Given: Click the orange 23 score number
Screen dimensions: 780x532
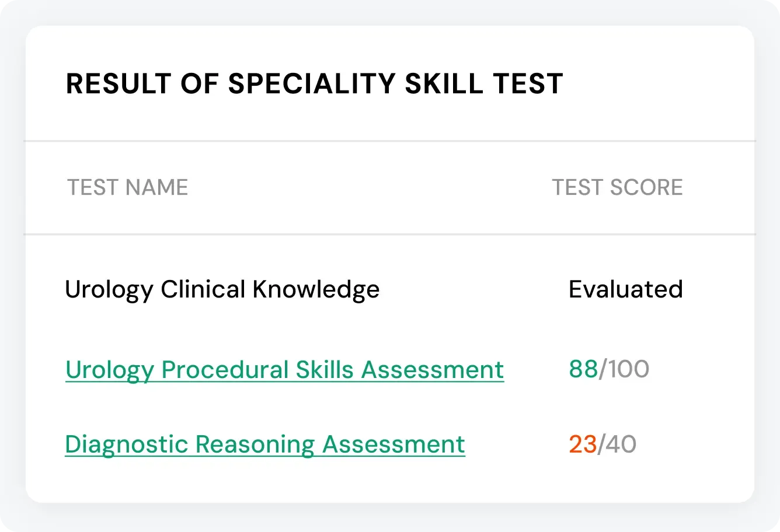Looking at the screenshot, I should pyautogui.click(x=583, y=444).
